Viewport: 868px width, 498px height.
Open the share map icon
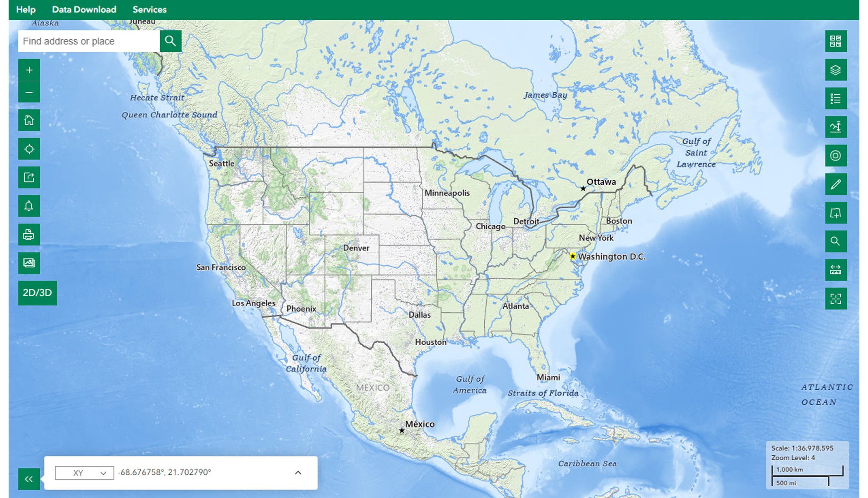29,177
